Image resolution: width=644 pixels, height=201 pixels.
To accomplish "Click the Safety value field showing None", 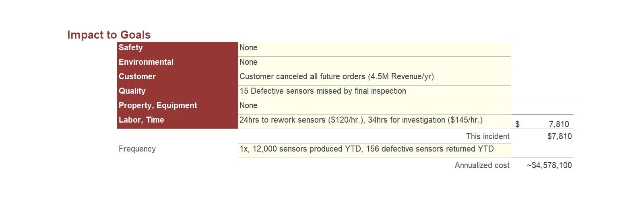I will 374,49.
